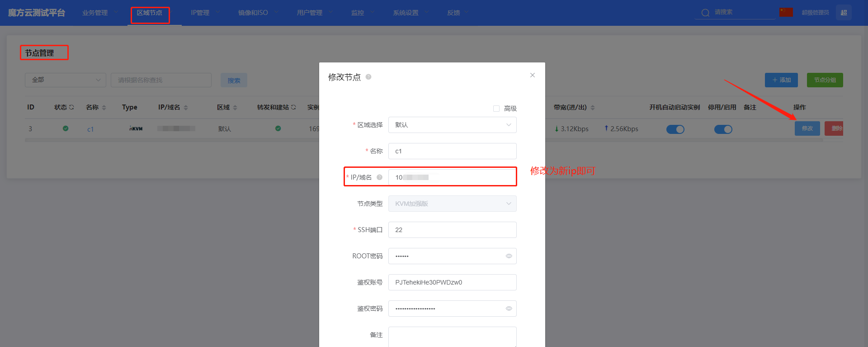Open the IP管理 menu
The height and width of the screenshot is (347, 868).
point(200,13)
